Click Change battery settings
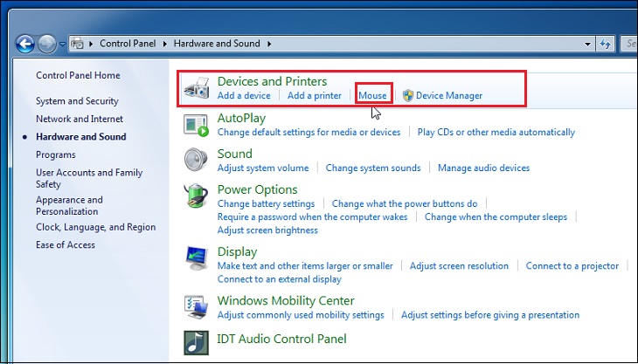Screen dimensions: 638x364 [x=266, y=203]
